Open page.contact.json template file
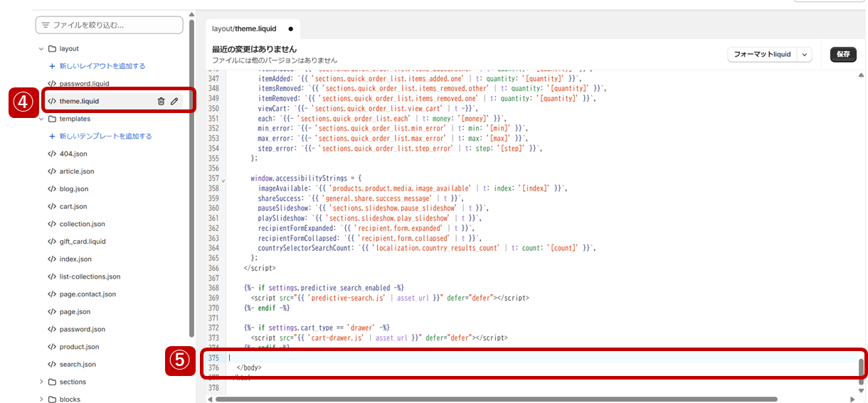The image size is (868, 403). coord(88,294)
